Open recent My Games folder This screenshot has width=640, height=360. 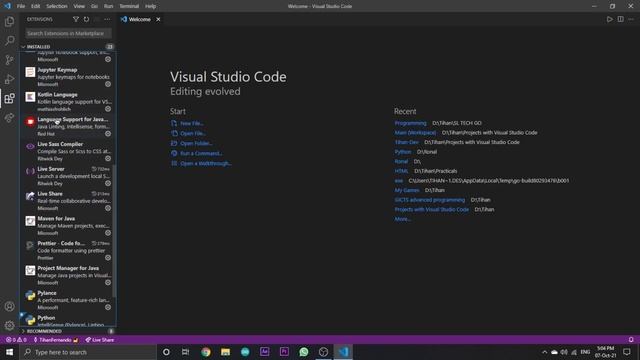pyautogui.click(x=407, y=190)
